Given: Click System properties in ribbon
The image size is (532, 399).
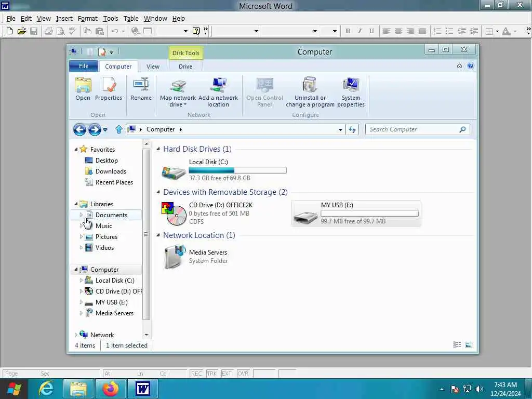Looking at the screenshot, I should coord(351,92).
